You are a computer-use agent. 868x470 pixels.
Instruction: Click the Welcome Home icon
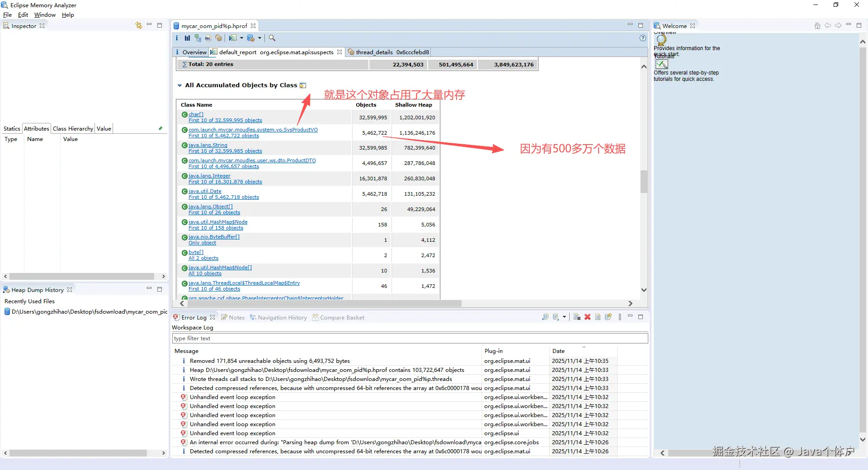tap(817, 25)
